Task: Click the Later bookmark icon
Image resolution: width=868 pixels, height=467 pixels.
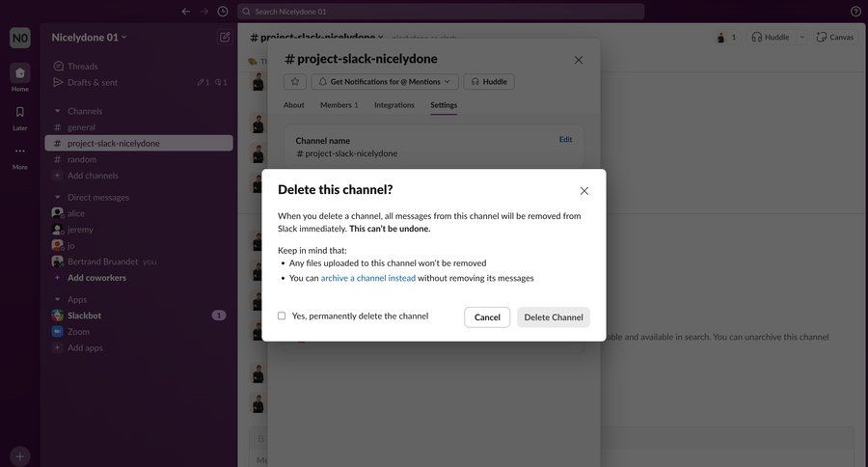Action: [x=20, y=112]
